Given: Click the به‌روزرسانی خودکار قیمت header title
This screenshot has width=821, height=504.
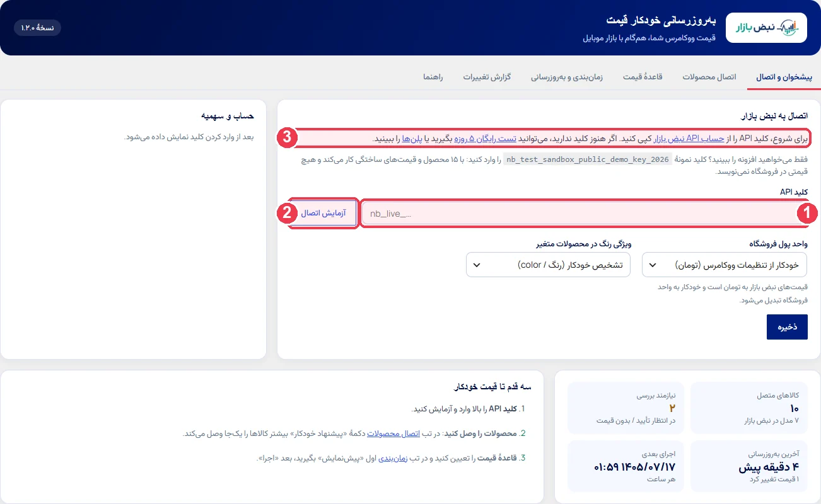Looking at the screenshot, I should pos(661,21).
